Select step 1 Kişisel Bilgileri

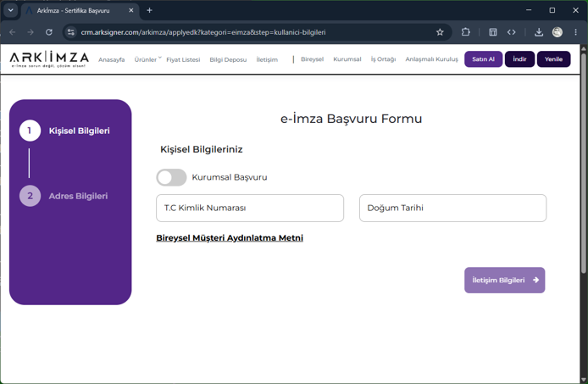coord(65,131)
